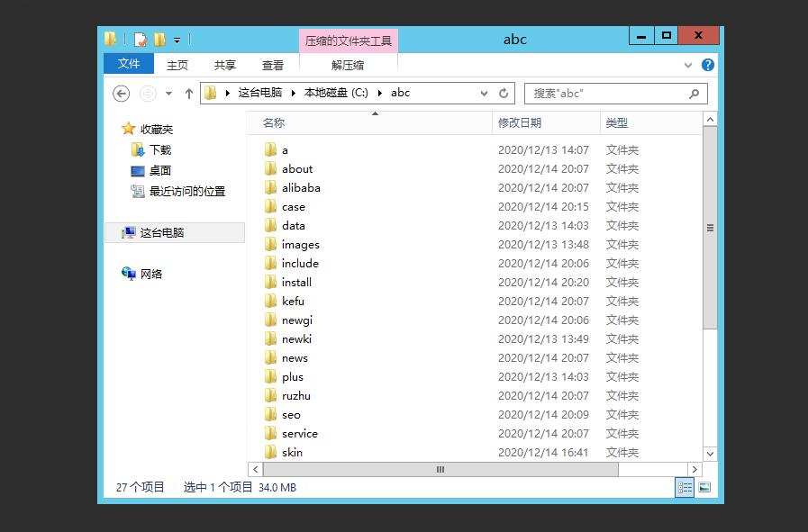Open the address bar dropdown arrow
This screenshot has width=808, height=532.
pyautogui.click(x=483, y=93)
